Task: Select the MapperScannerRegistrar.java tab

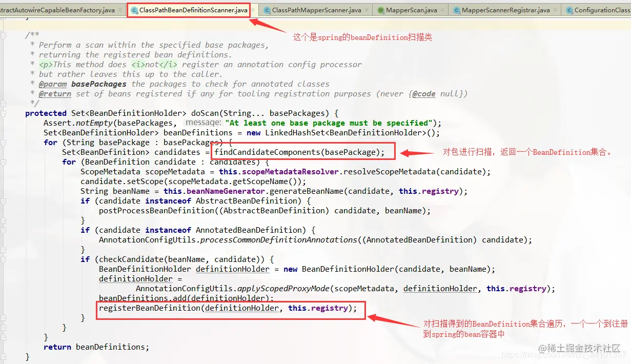Action: pos(505,10)
